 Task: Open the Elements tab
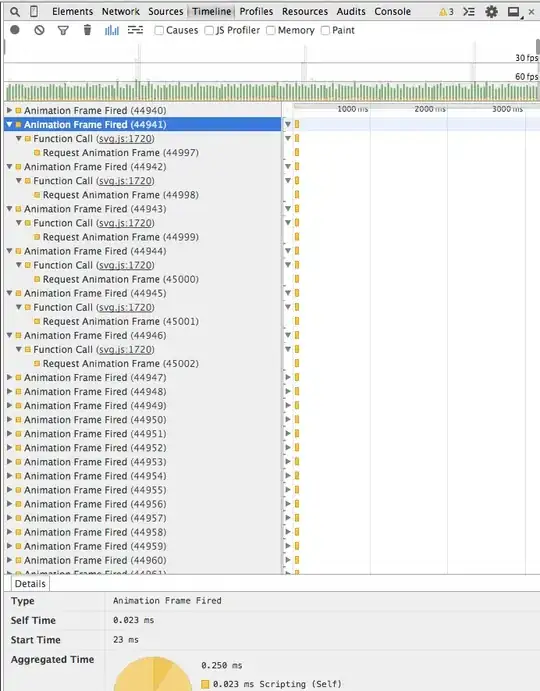tap(72, 11)
